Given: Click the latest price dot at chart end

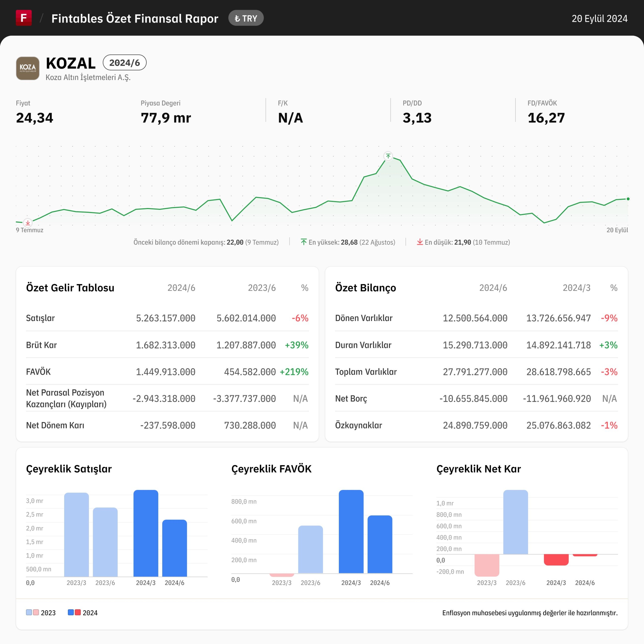Looking at the screenshot, I should pyautogui.click(x=628, y=199).
